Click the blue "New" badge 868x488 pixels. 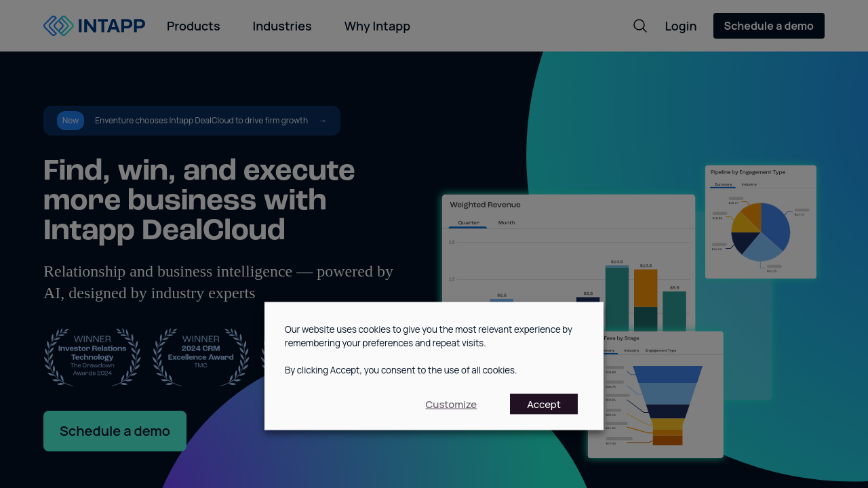point(71,121)
